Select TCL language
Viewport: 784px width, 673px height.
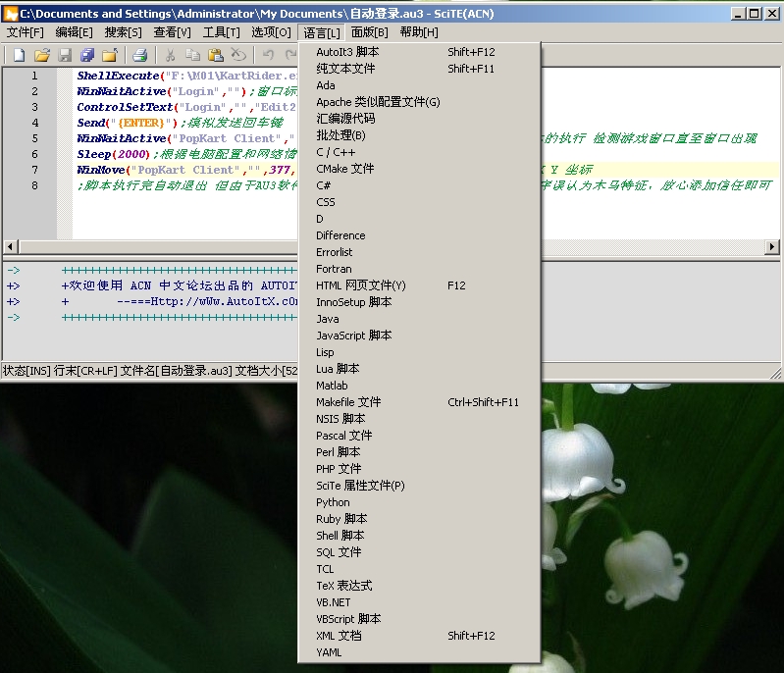[419, 569]
